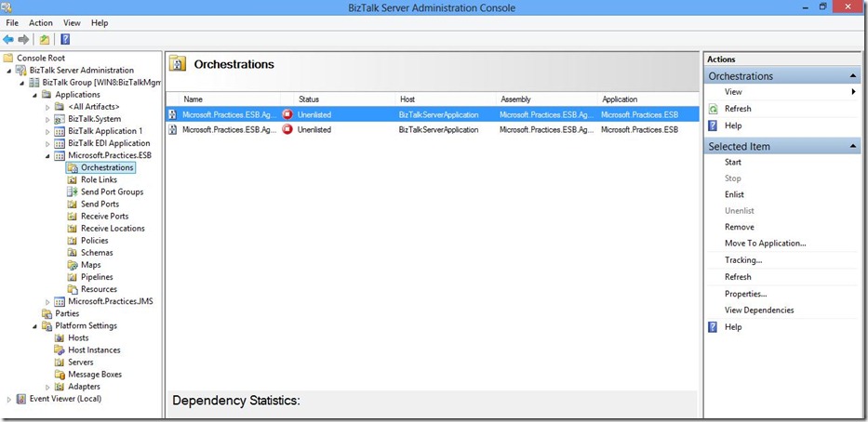Click the red stop status icon in second row

click(287, 130)
